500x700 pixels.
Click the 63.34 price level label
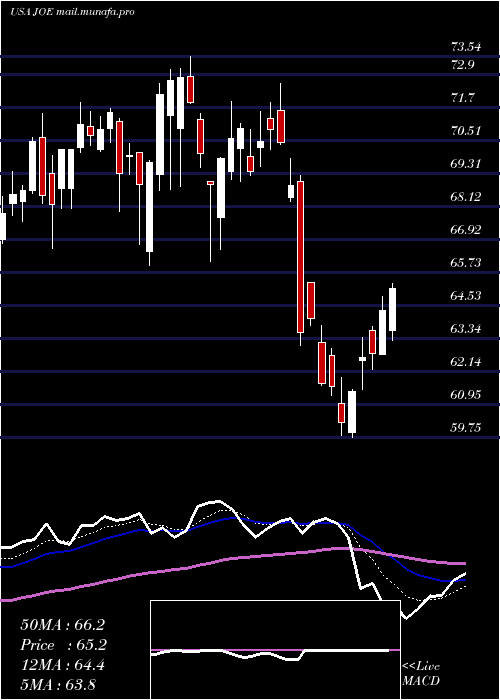point(466,329)
